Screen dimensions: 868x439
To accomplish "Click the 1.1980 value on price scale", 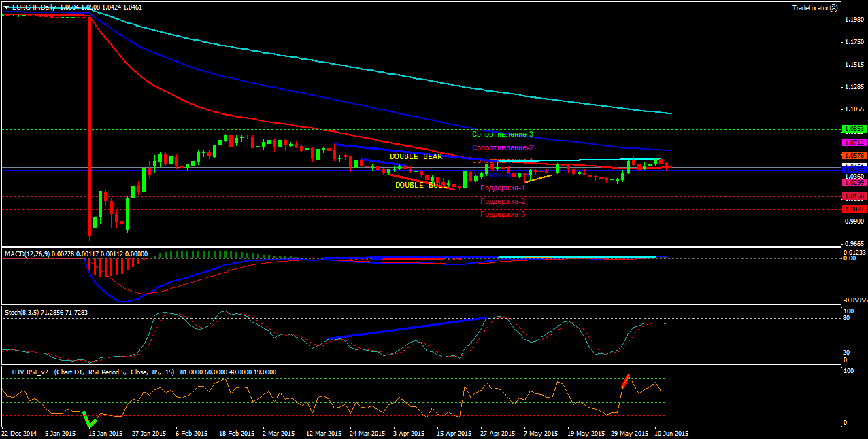I will [x=854, y=20].
